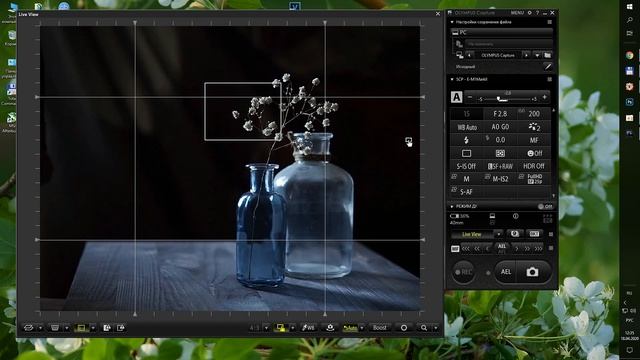This screenshot has height=360, width=640.
Task: Move focus with triple-right arrows
Action: tap(538, 249)
